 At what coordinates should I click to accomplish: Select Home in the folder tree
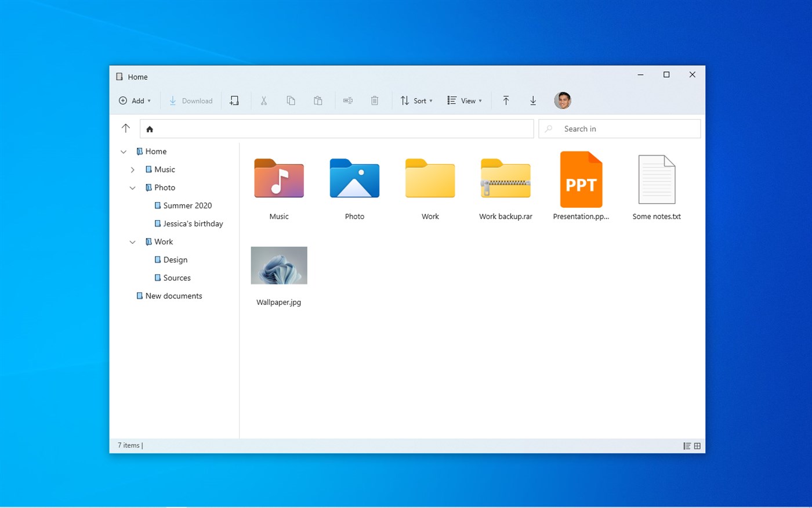pyautogui.click(x=151, y=152)
